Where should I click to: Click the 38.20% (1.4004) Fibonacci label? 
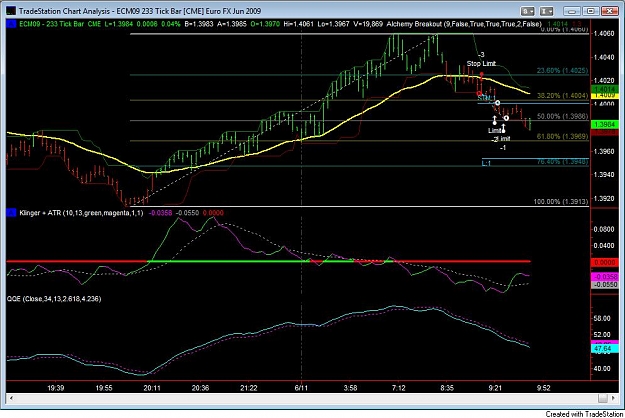point(562,96)
